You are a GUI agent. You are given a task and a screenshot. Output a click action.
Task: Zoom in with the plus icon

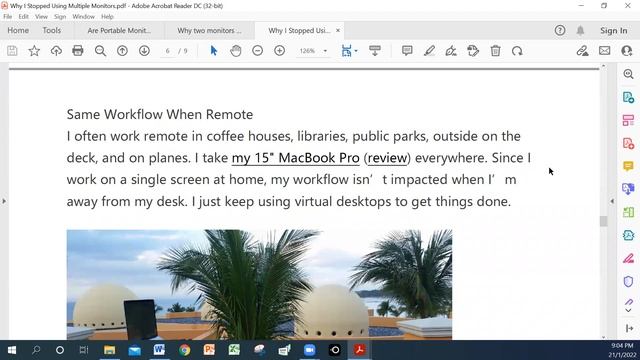point(280,51)
